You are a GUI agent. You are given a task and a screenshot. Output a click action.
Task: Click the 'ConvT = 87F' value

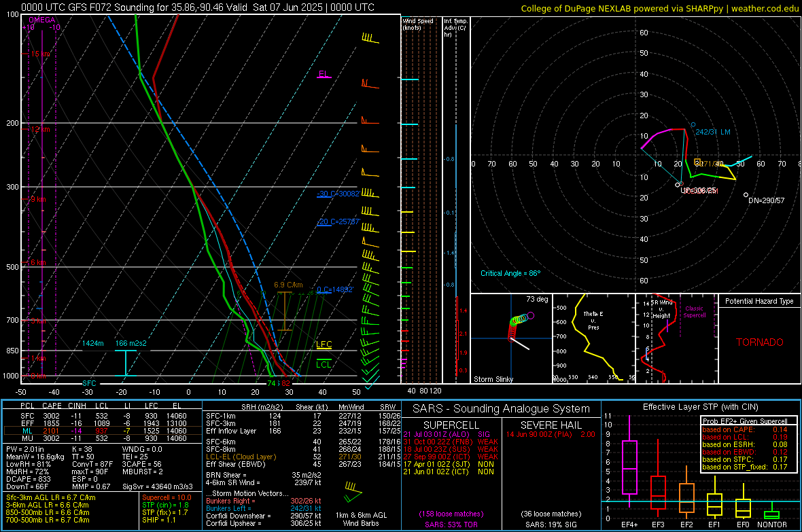(x=92, y=465)
